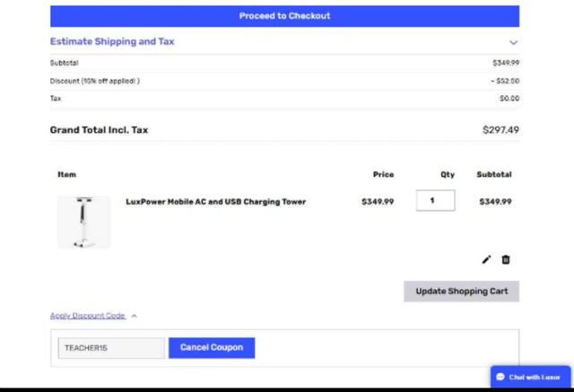Open the Chat with Luxor widget
The width and height of the screenshot is (574, 392).
click(x=530, y=377)
